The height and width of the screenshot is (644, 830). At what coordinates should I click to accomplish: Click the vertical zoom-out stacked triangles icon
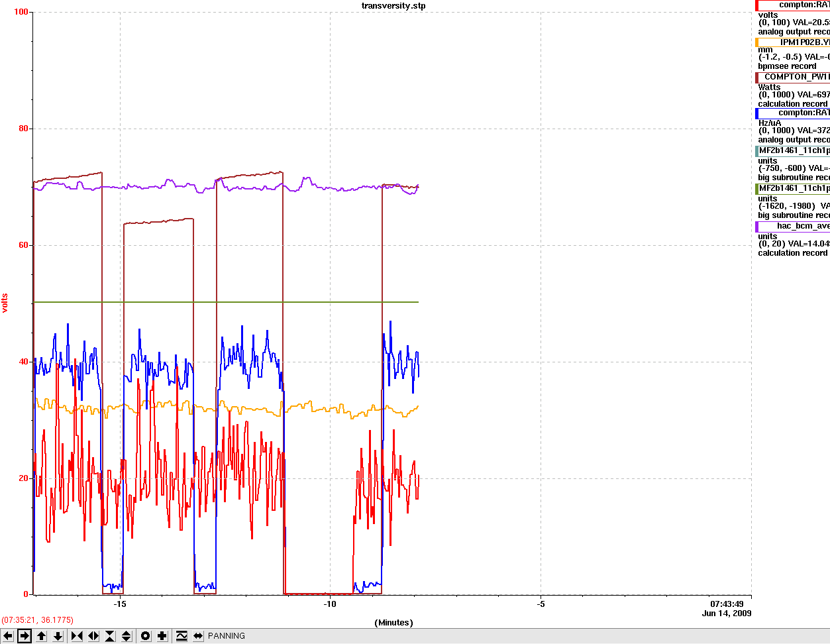127,636
